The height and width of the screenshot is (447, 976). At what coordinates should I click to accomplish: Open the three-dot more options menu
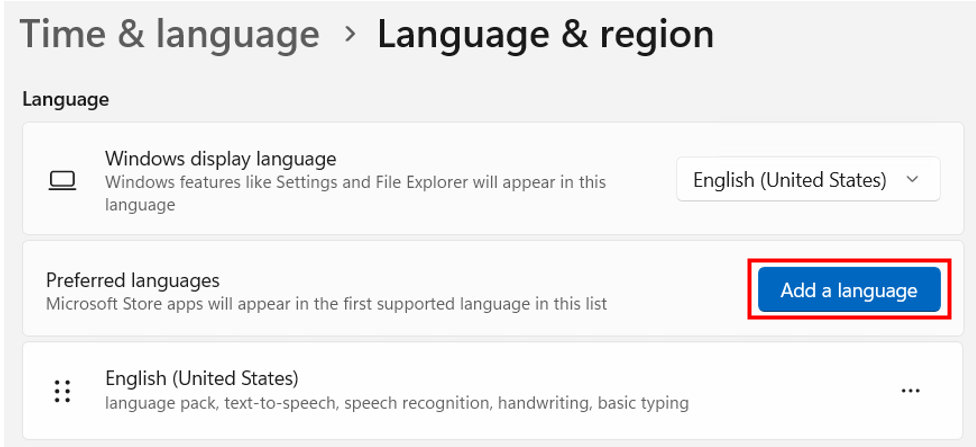[x=910, y=391]
